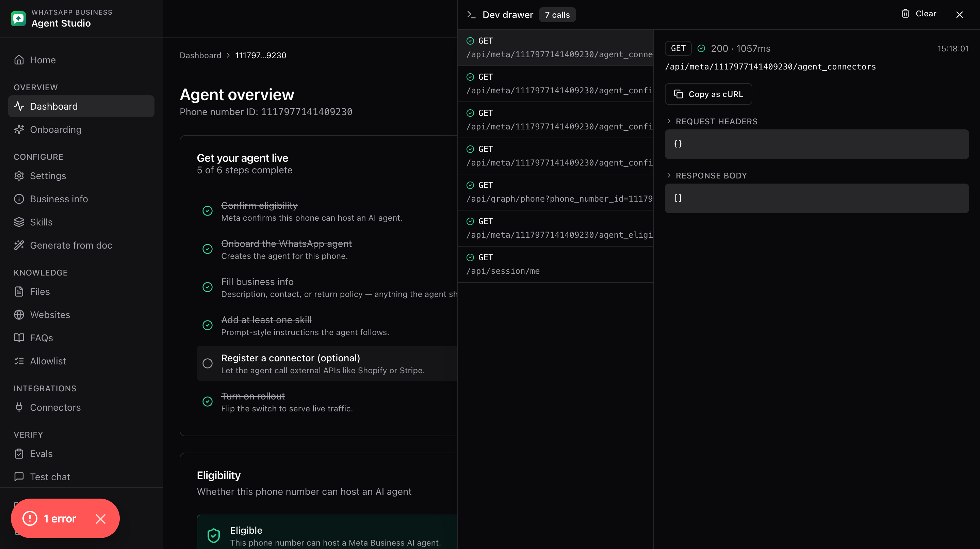Image resolution: width=980 pixels, height=549 pixels.
Task: Click the Fill business info step title
Action: 258,282
